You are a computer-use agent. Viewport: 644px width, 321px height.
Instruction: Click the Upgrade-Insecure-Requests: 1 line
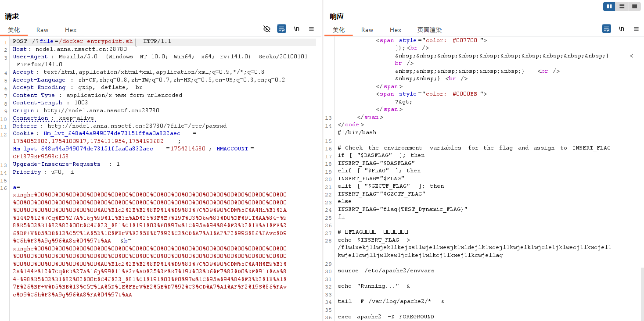66,164
